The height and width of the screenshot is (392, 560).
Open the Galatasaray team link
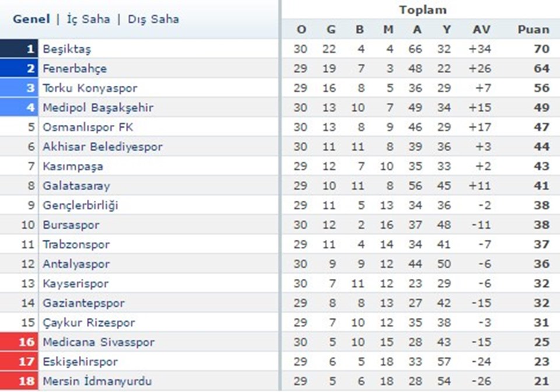point(76,185)
